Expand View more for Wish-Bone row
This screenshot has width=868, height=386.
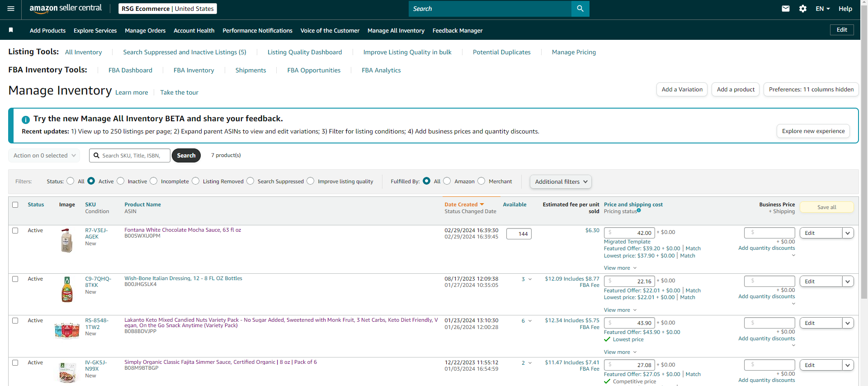[x=620, y=310]
